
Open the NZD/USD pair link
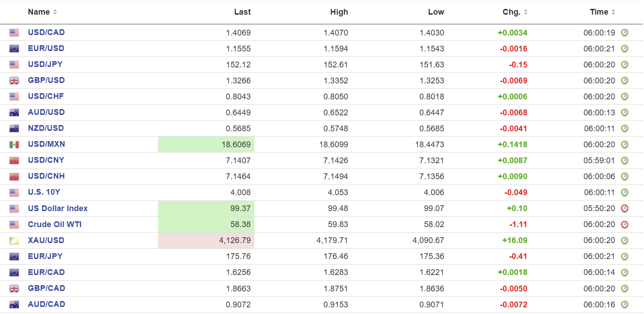click(x=46, y=128)
